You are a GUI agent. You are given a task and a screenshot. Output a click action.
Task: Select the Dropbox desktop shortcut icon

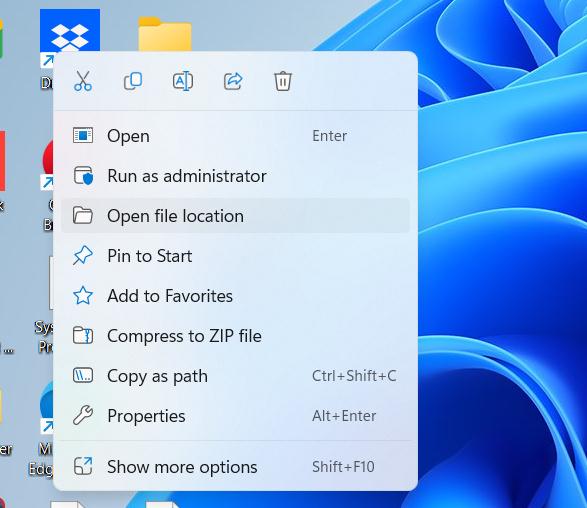(70, 30)
